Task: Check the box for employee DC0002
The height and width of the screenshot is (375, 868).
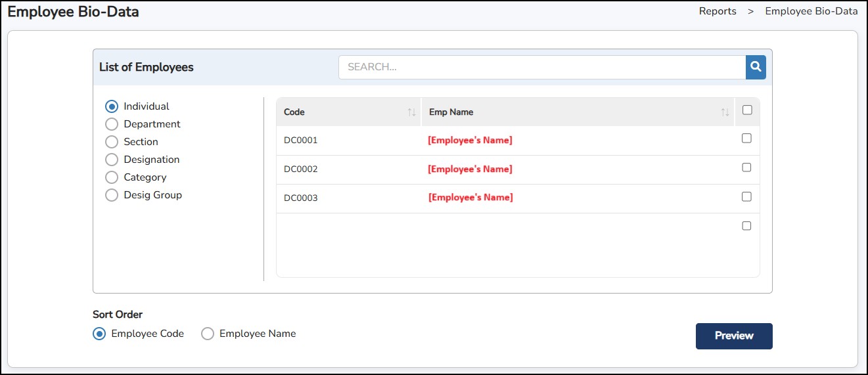Action: (x=746, y=167)
